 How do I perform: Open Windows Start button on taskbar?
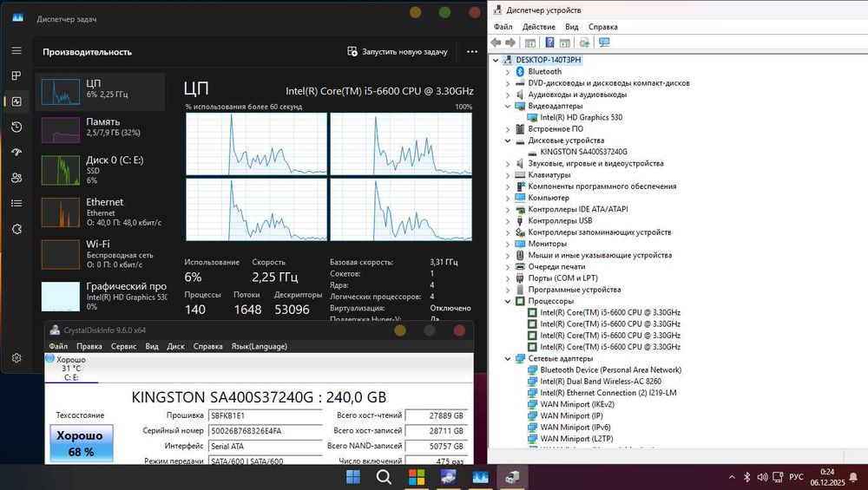coord(352,477)
